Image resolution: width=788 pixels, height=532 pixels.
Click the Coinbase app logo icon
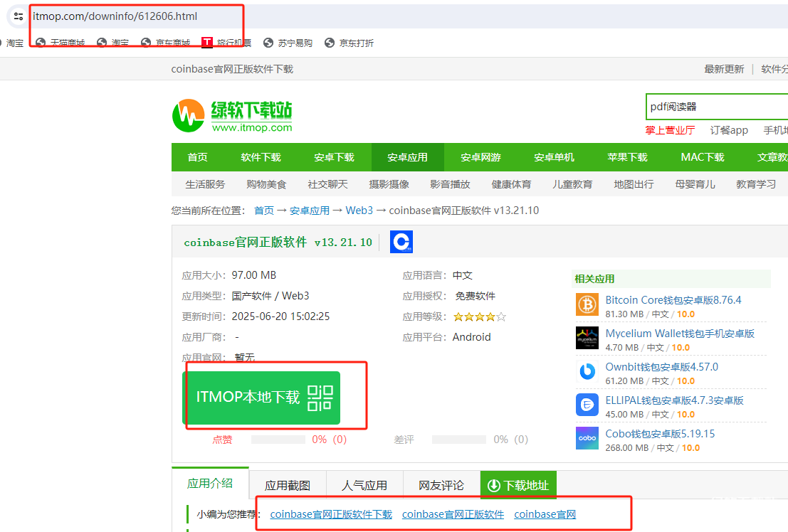[x=401, y=243]
